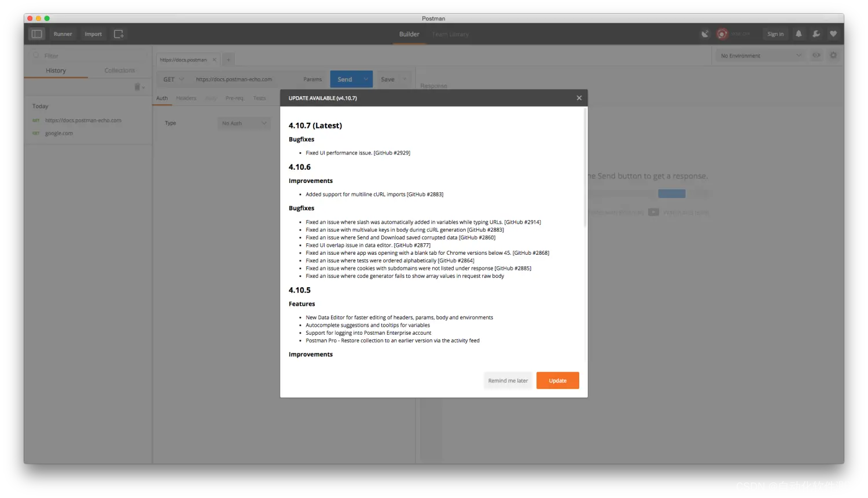The width and height of the screenshot is (868, 498).
Task: Click the blue Send button
Action: coord(345,79)
